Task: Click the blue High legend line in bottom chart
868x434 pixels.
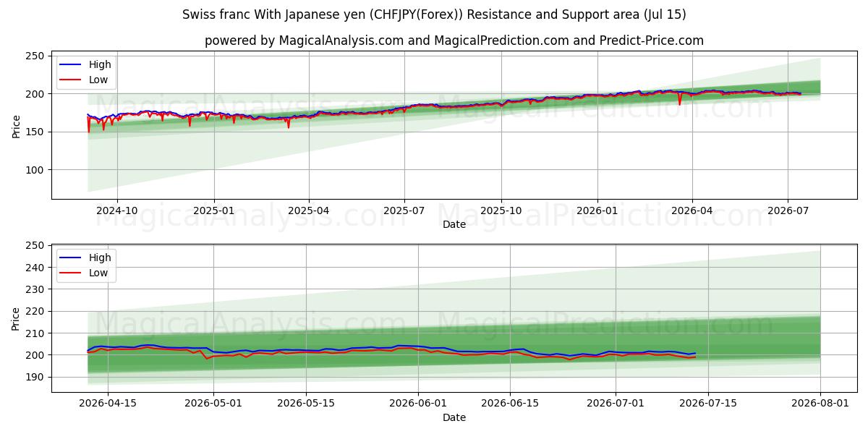Action: tap(72, 258)
